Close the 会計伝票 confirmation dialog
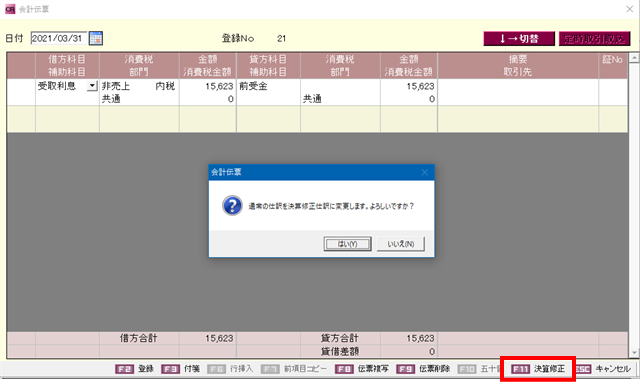Screen dimensions: 640x388 (424, 172)
